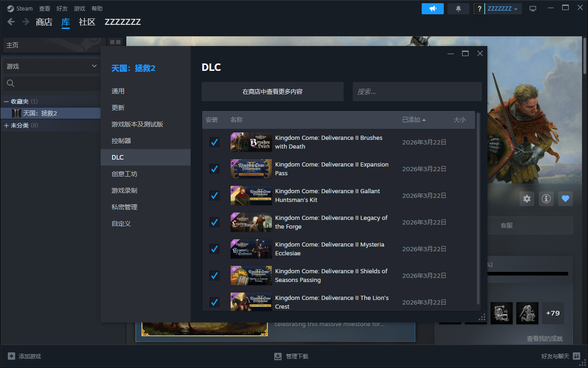Viewport: 588px width, 368px height.
Task: Select 控制器 in the properties sidebar
Action: [121, 141]
